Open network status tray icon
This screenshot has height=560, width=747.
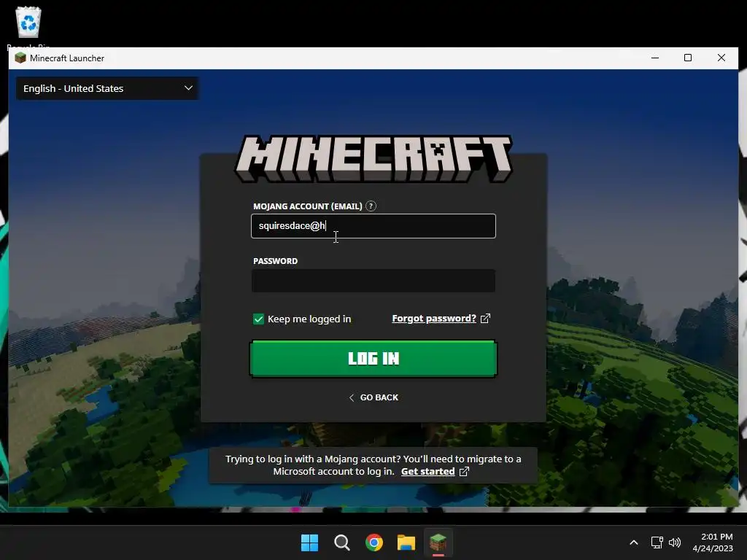coord(657,542)
